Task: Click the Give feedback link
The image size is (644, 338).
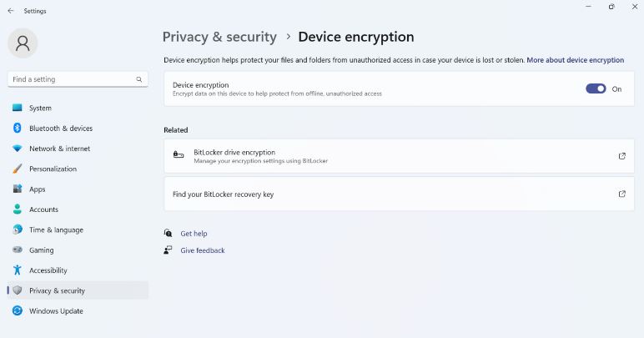Action: coord(203,250)
